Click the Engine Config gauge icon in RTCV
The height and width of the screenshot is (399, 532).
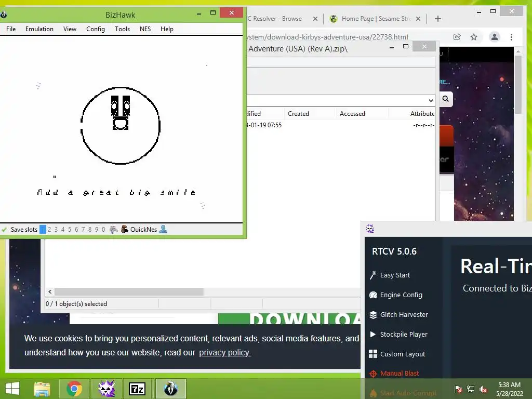pyautogui.click(x=373, y=295)
